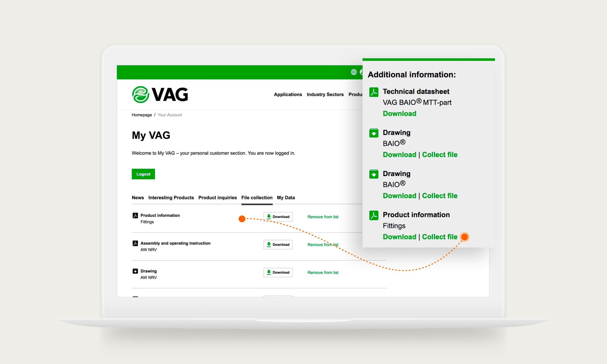The image size is (607, 364).
Task: Select the File collection tab
Action: click(x=257, y=198)
